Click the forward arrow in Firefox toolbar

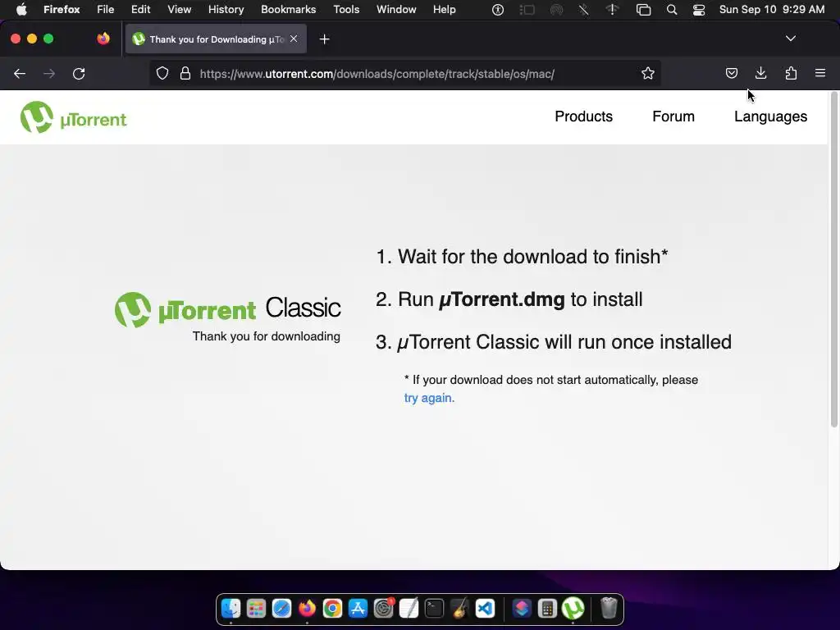[49, 73]
